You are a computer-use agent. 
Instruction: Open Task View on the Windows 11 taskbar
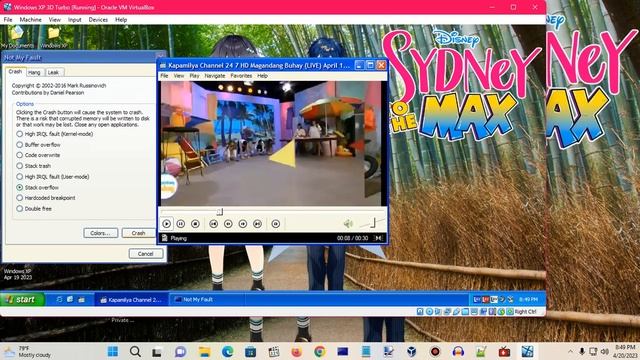tap(157, 351)
